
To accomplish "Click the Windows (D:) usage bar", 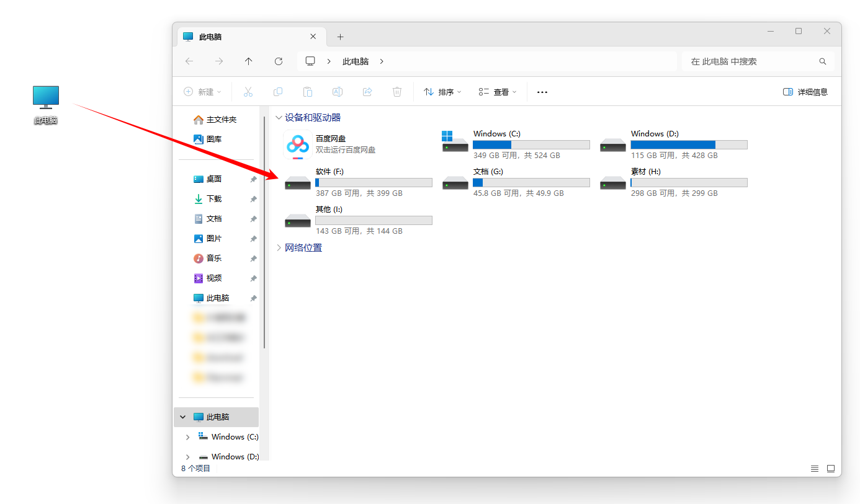I will (689, 144).
